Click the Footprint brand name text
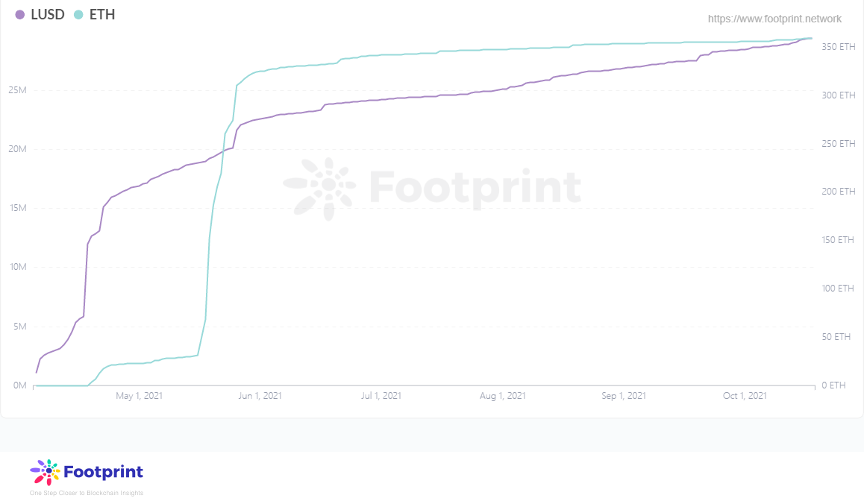 click(x=104, y=472)
